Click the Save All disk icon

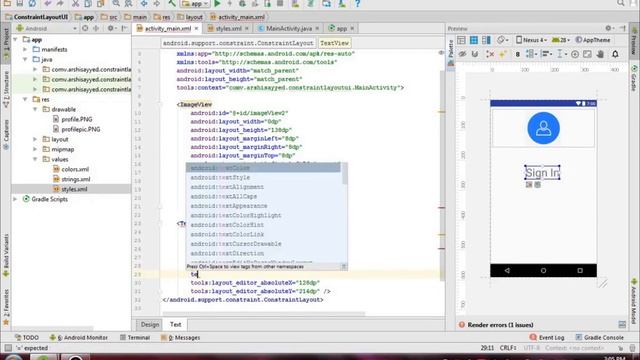[x=19, y=4]
